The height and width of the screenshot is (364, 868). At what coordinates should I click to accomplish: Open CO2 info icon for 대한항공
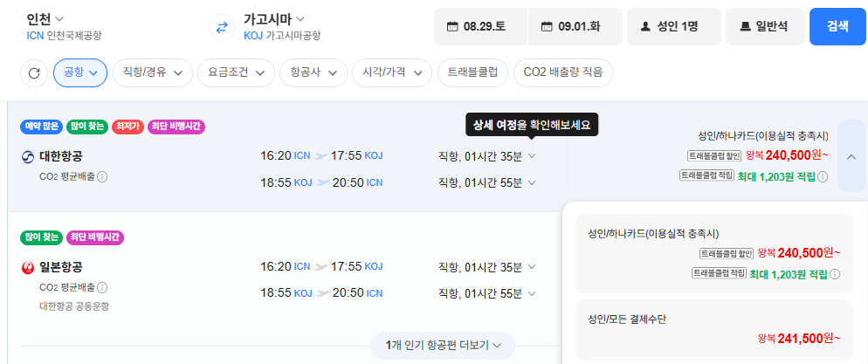click(102, 177)
